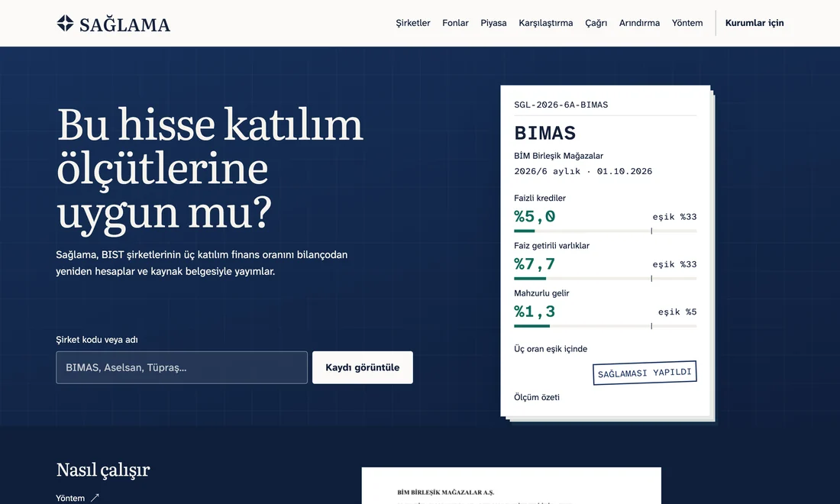Focus the Şirket kodu veya adı field
Image resolution: width=840 pixels, height=504 pixels.
tap(182, 367)
